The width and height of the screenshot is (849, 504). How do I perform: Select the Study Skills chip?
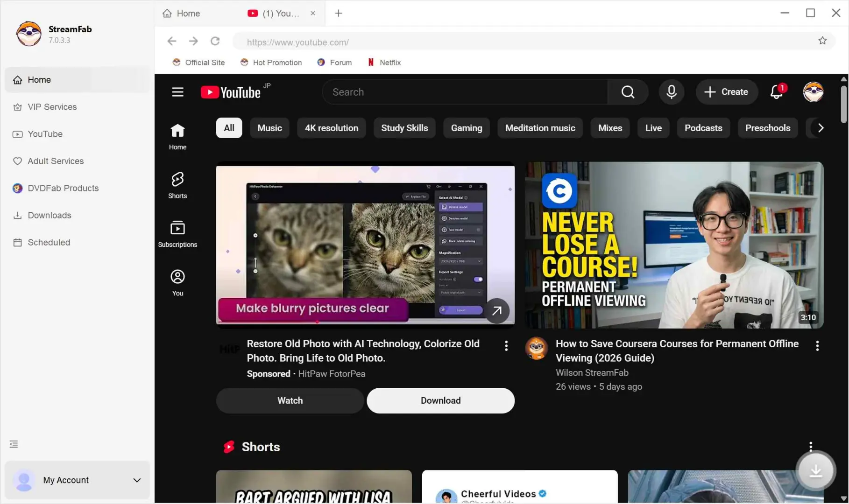[x=404, y=128]
